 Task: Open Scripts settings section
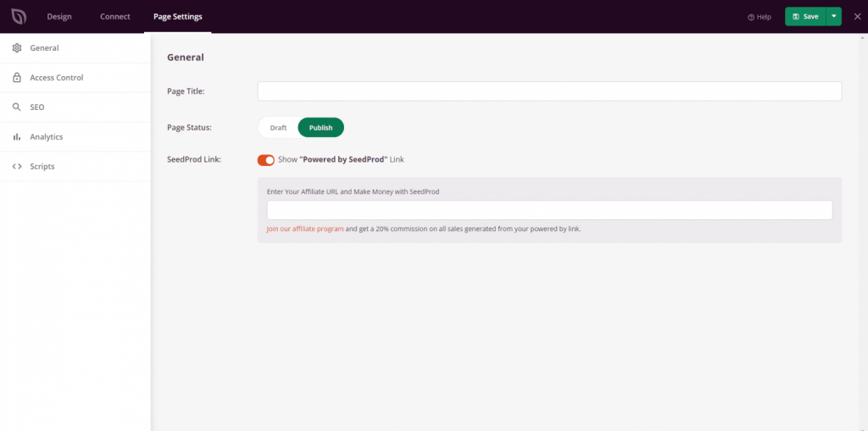tap(75, 167)
